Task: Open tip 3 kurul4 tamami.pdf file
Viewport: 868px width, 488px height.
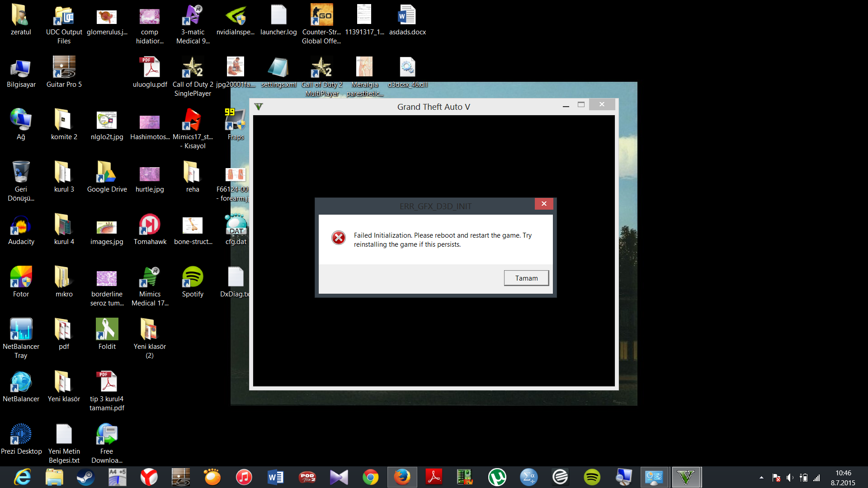Action: (x=107, y=391)
